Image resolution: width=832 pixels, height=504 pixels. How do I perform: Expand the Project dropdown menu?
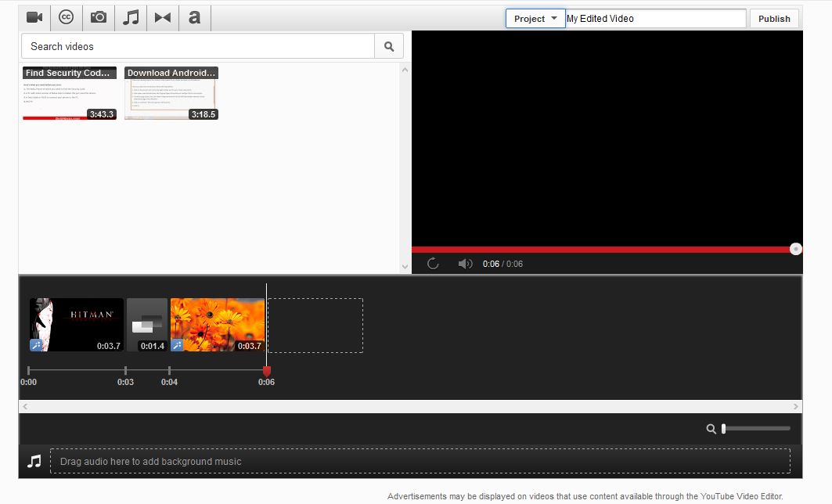click(x=535, y=19)
